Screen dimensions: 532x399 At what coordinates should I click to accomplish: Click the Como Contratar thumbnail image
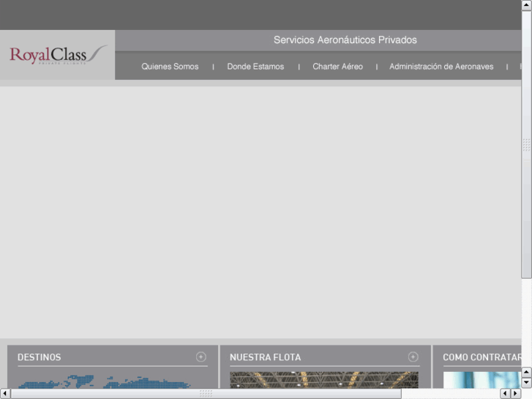[x=482, y=380]
